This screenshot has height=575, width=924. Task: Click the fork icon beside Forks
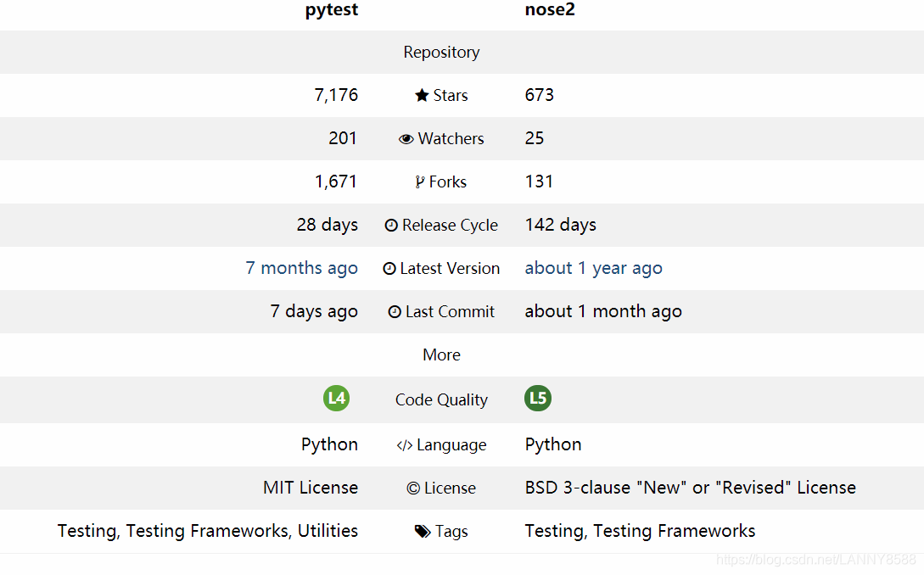point(419,182)
